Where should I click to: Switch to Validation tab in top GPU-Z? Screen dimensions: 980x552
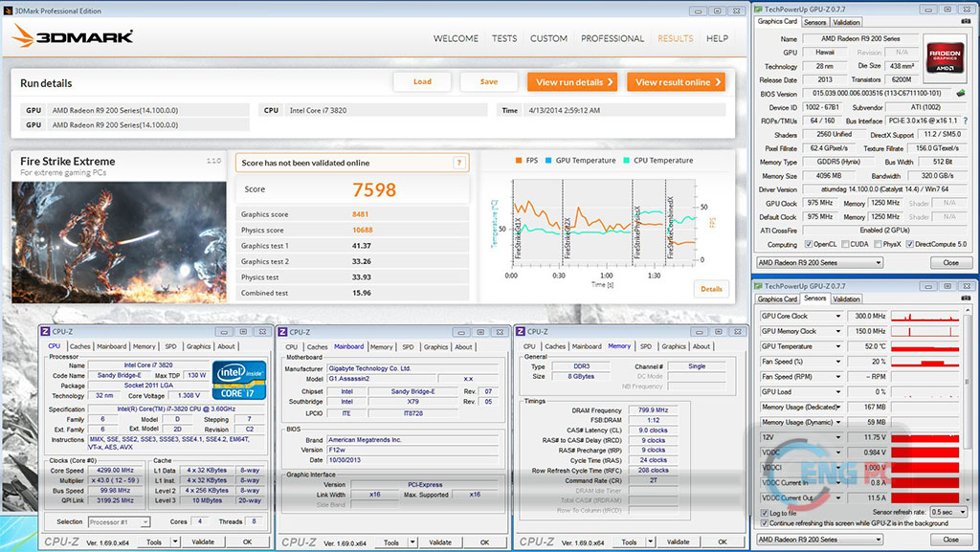click(x=846, y=22)
